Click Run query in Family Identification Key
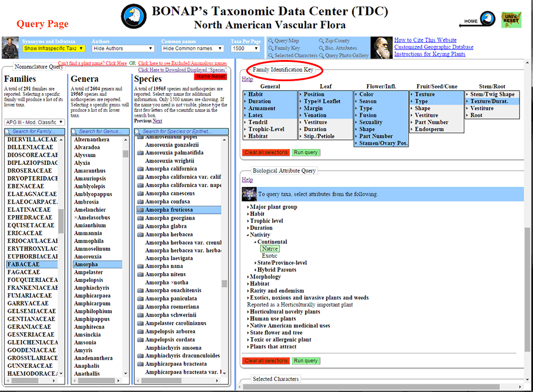The height and width of the screenshot is (392, 533). coord(306,152)
